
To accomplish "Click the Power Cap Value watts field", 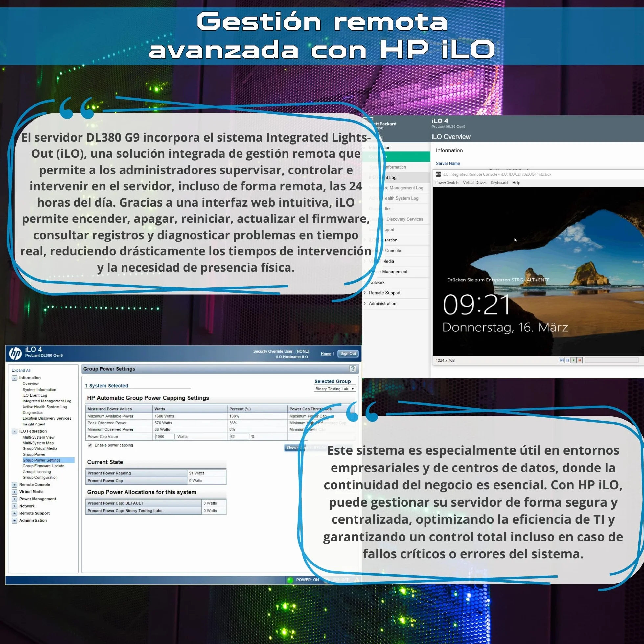I will pyautogui.click(x=165, y=437).
